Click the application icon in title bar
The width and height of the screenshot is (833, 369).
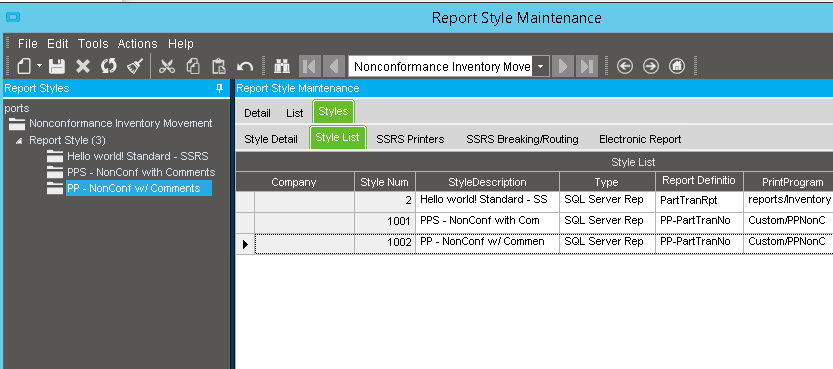tap(13, 18)
